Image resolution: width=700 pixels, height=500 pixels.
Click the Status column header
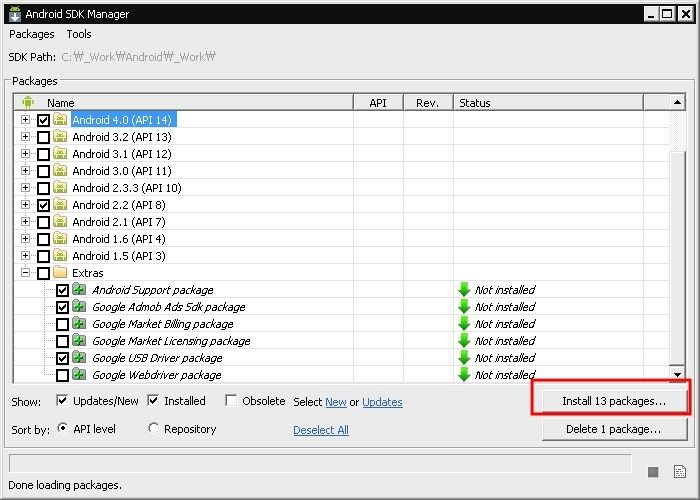coord(548,102)
